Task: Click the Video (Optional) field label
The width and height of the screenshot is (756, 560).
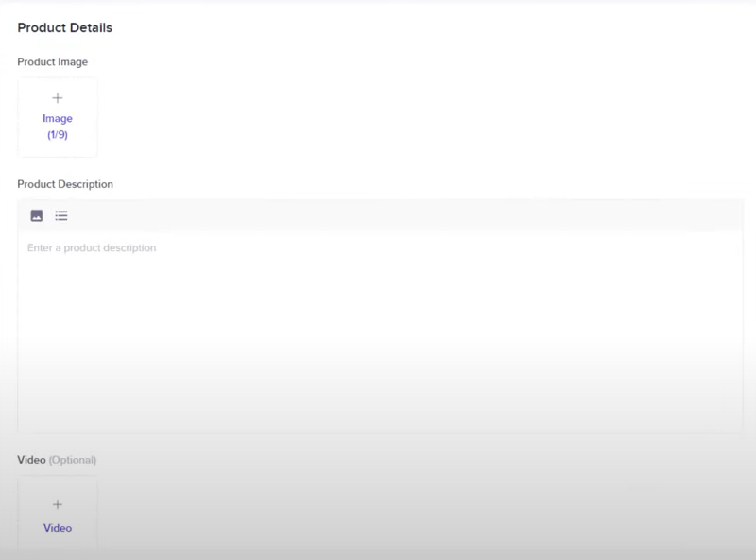Action: coord(57,460)
